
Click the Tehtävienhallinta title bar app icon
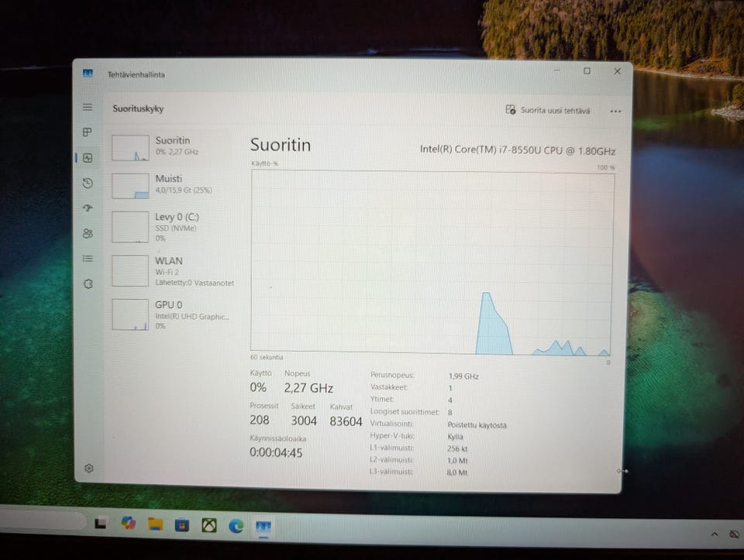pos(88,74)
